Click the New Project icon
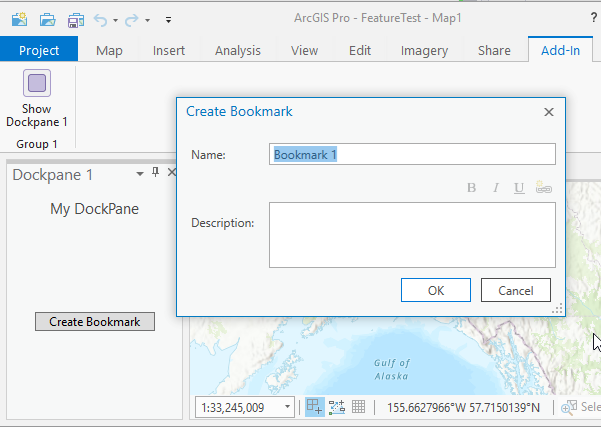Viewport: 601px width, 427px height. point(19,19)
